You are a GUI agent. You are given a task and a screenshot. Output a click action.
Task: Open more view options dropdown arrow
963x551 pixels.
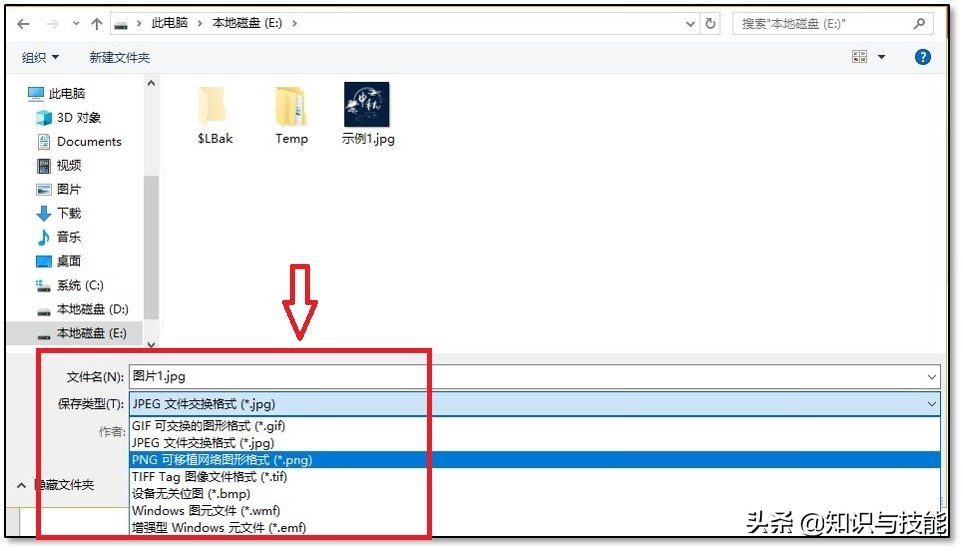coord(881,57)
